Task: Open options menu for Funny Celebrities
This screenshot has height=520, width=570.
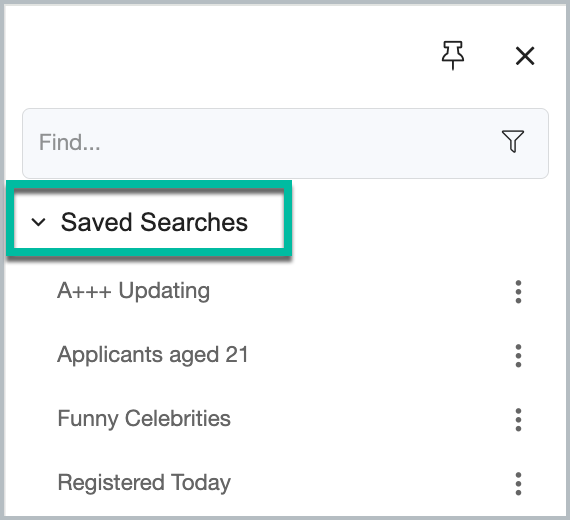Action: click(x=518, y=420)
